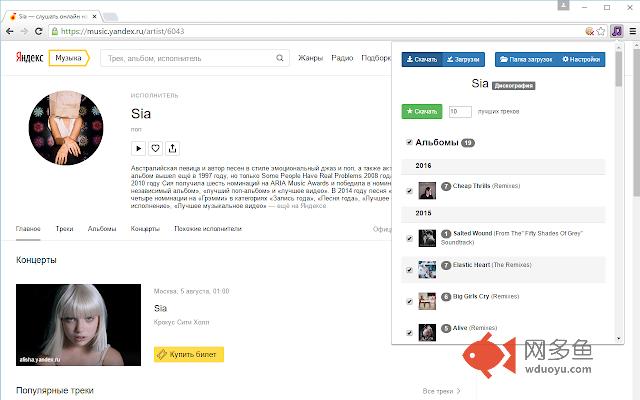Toggle Elastic Heart (The Remixes) checkbox
The height and width of the screenshot is (400, 640).
pos(409,270)
